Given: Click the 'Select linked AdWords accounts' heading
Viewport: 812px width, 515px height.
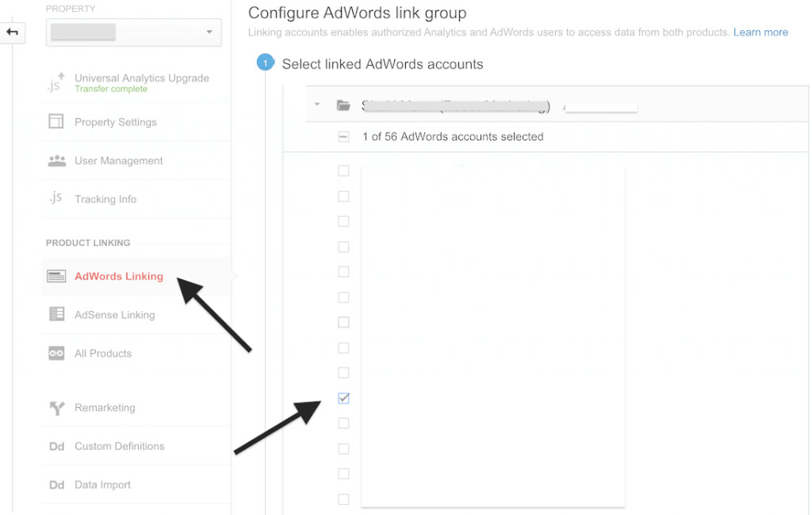Looking at the screenshot, I should pos(382,64).
